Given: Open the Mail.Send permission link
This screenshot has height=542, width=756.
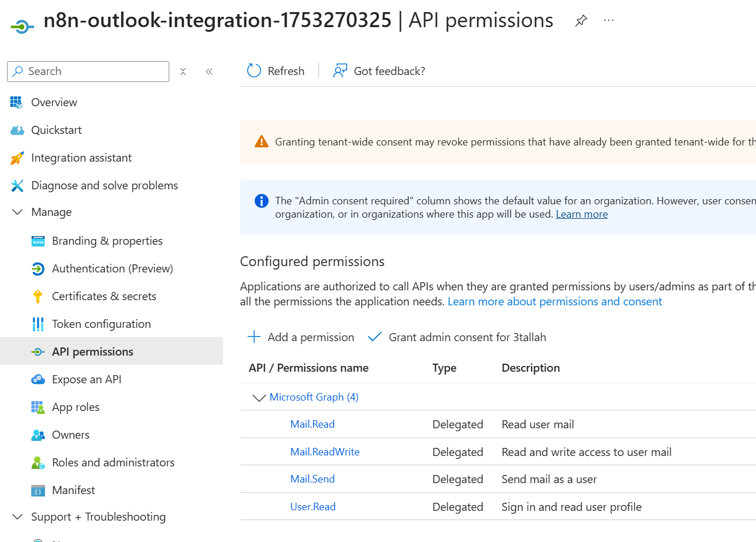Looking at the screenshot, I should (x=312, y=479).
